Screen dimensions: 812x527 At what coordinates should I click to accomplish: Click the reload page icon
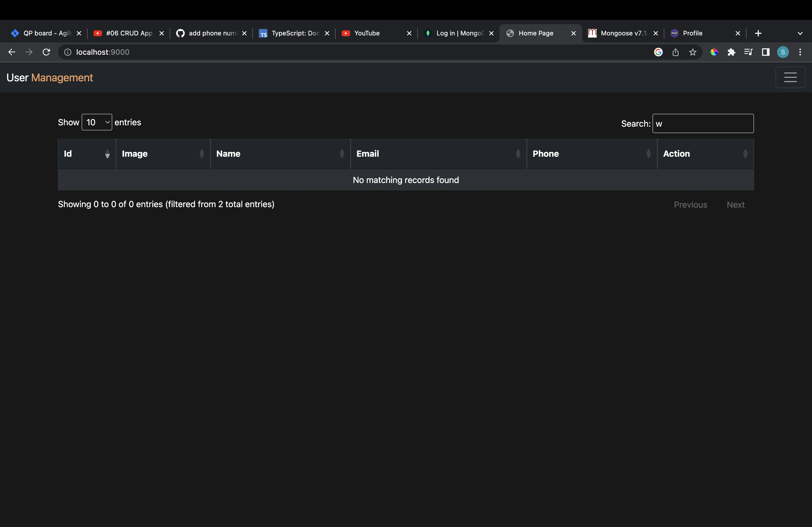coord(46,52)
